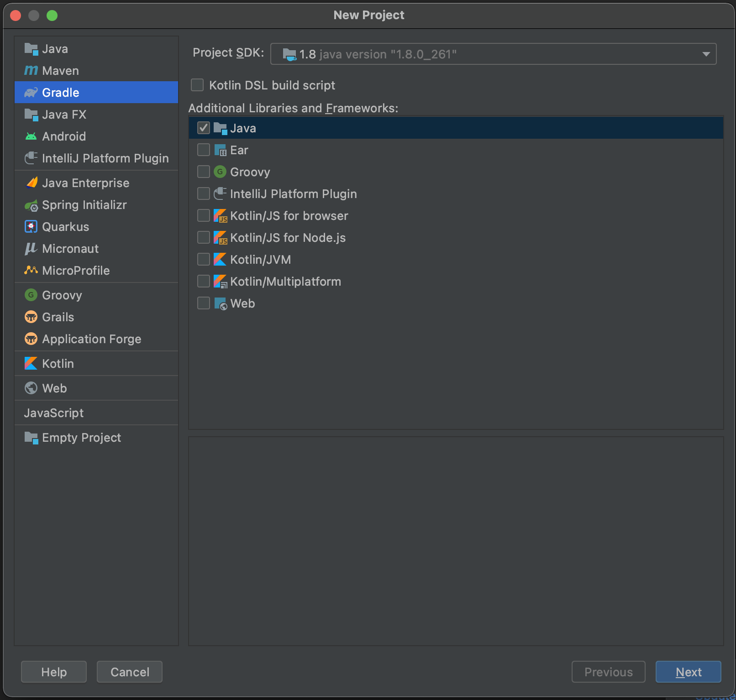Click the Quarkus logo icon
The image size is (736, 700).
pyautogui.click(x=31, y=227)
